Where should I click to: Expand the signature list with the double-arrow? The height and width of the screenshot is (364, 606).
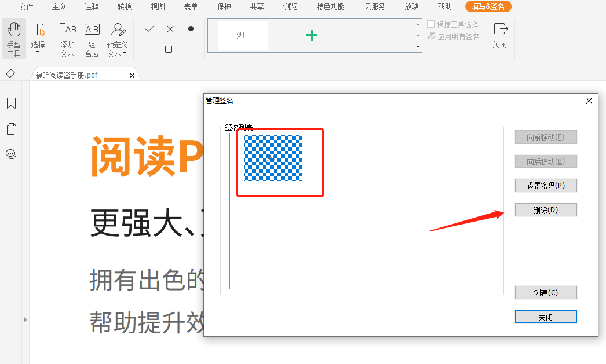tap(417, 45)
